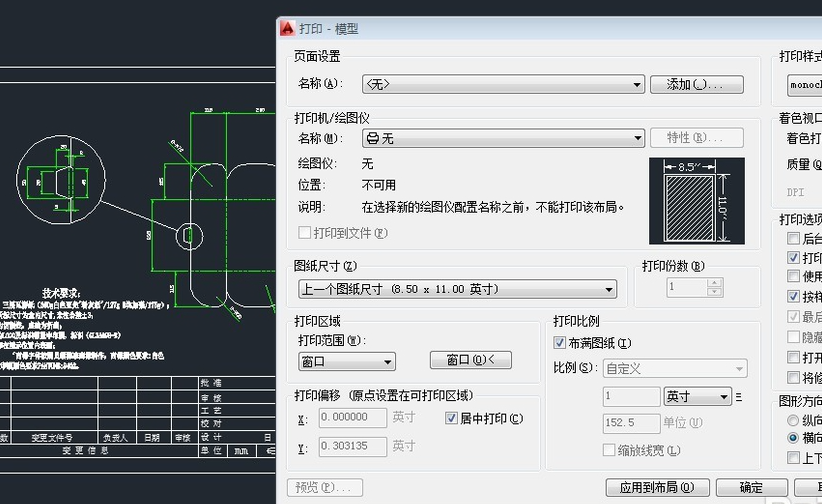Click the 窗口(O)< window selection button
822x504 pixels.
(470, 360)
